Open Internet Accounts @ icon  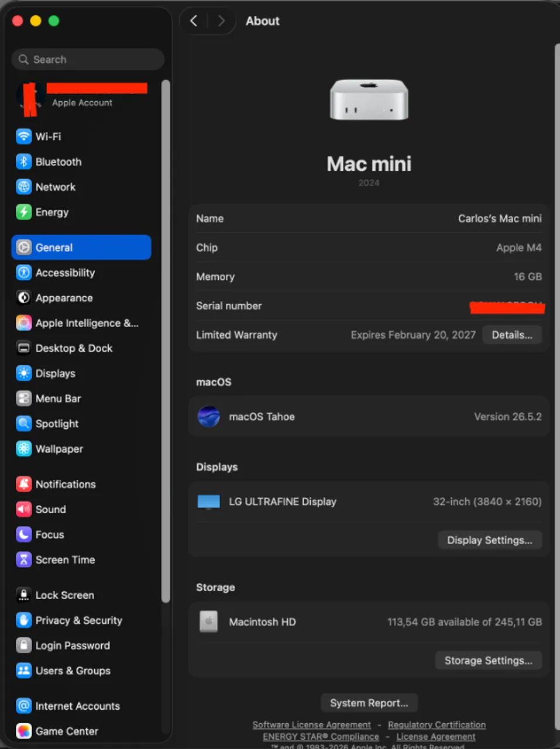pyautogui.click(x=23, y=706)
